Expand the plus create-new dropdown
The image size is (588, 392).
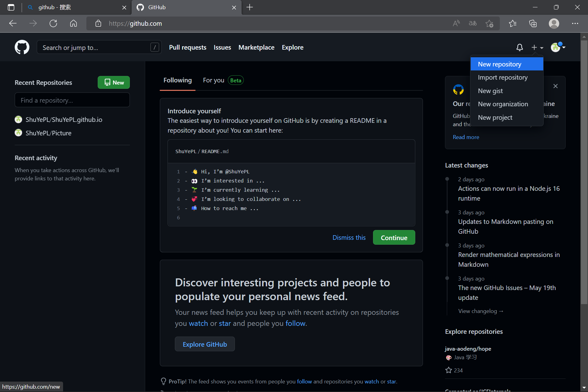[537, 47]
